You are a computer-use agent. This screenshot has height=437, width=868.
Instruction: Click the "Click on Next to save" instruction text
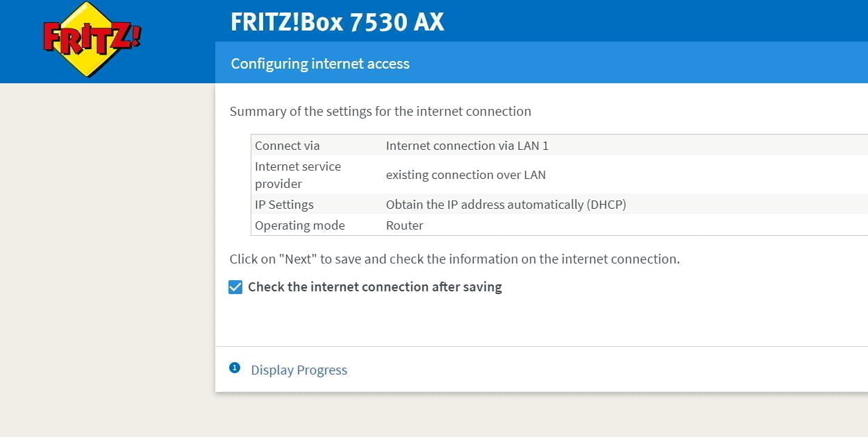[x=454, y=259]
